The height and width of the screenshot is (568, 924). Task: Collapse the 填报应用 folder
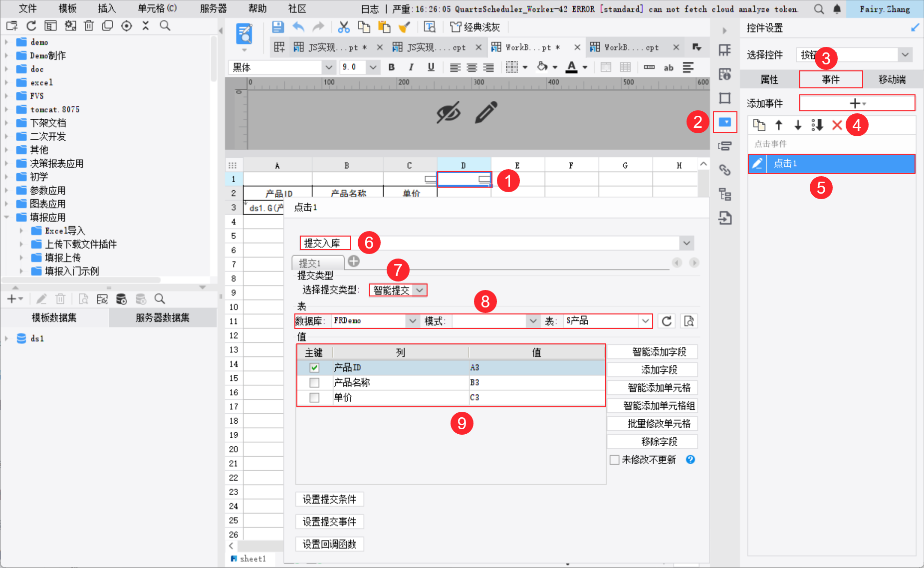tap(7, 217)
